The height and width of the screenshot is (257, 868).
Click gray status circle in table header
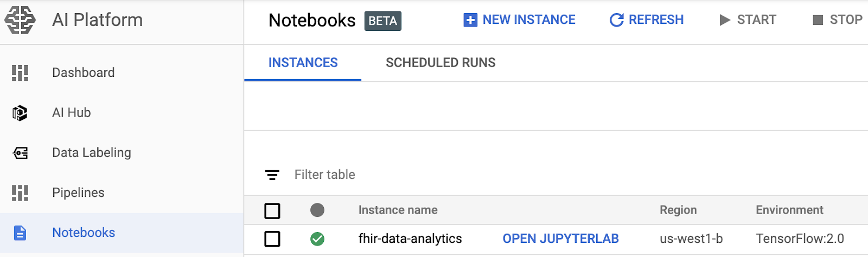[x=317, y=210]
